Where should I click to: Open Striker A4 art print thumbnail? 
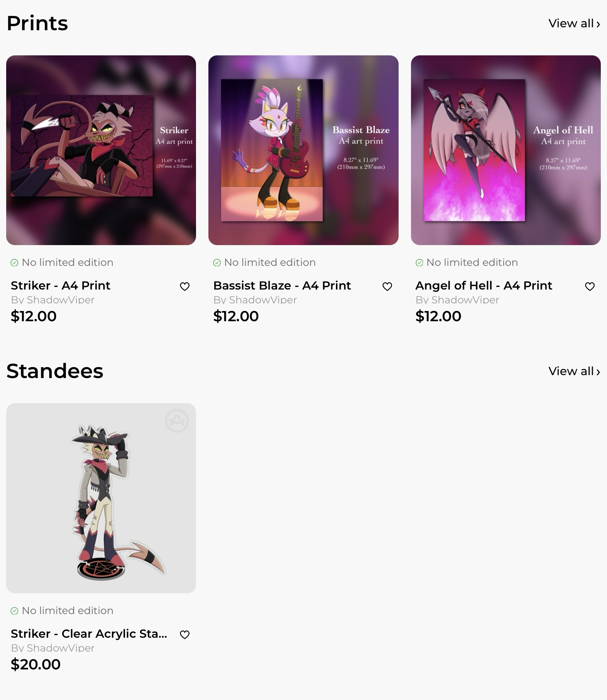[x=101, y=150]
